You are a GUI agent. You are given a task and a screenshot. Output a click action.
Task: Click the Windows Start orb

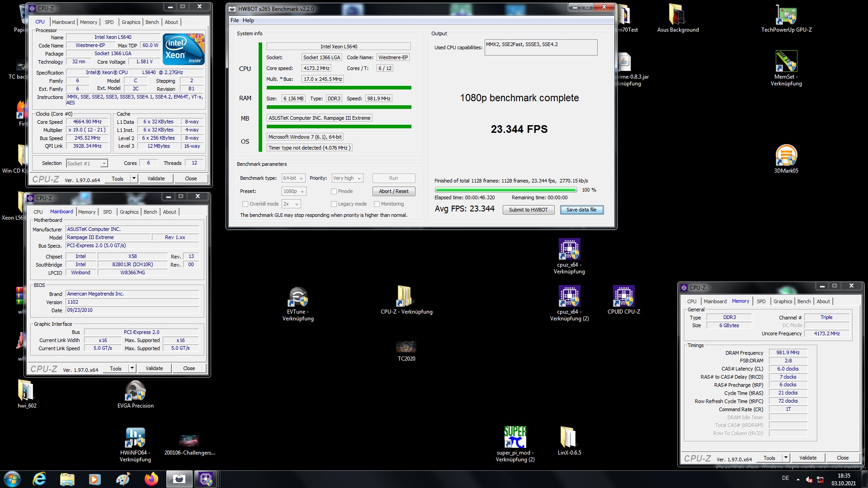click(x=12, y=479)
